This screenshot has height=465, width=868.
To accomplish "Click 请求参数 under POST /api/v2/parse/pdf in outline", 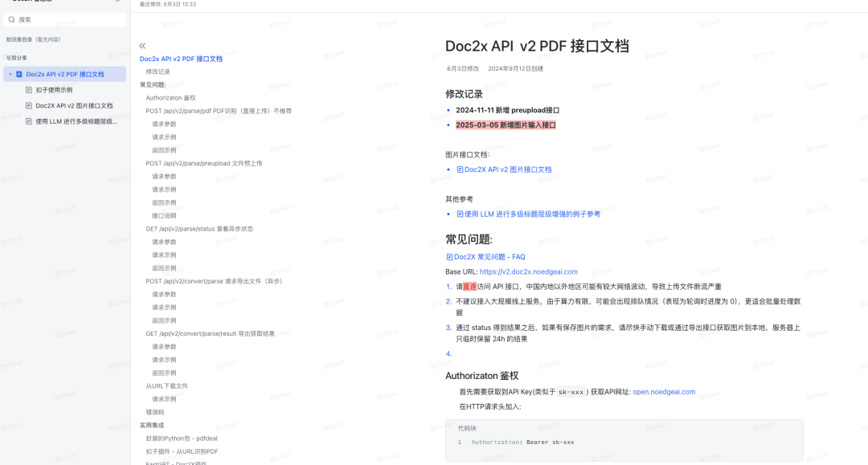I will [164, 124].
